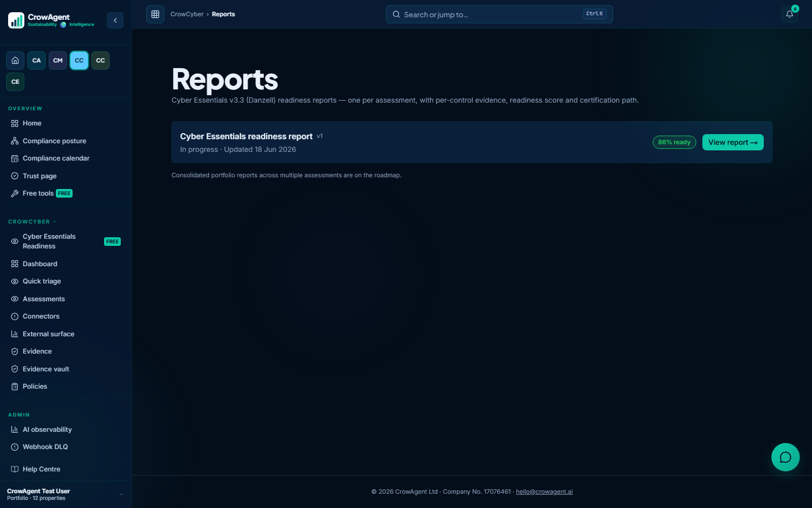Click "In progress · Updated 18 Jun 2026" text

point(238,149)
